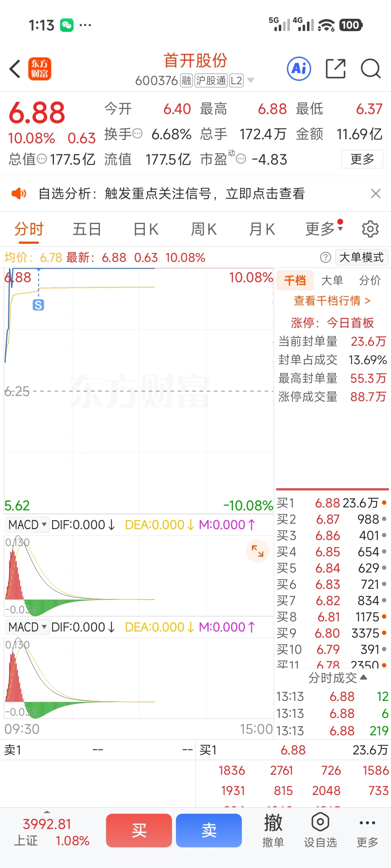Switch to the 月K chart tab

[262, 229]
